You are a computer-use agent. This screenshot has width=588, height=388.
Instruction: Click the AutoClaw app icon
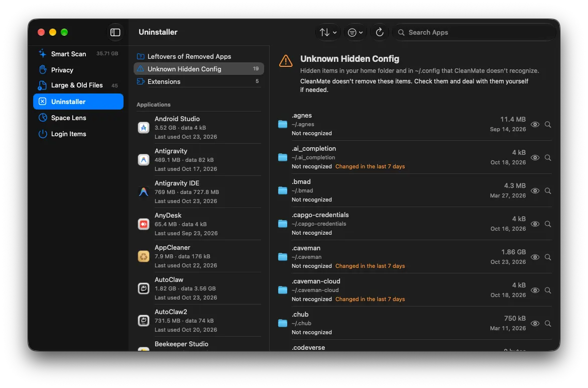[144, 288]
